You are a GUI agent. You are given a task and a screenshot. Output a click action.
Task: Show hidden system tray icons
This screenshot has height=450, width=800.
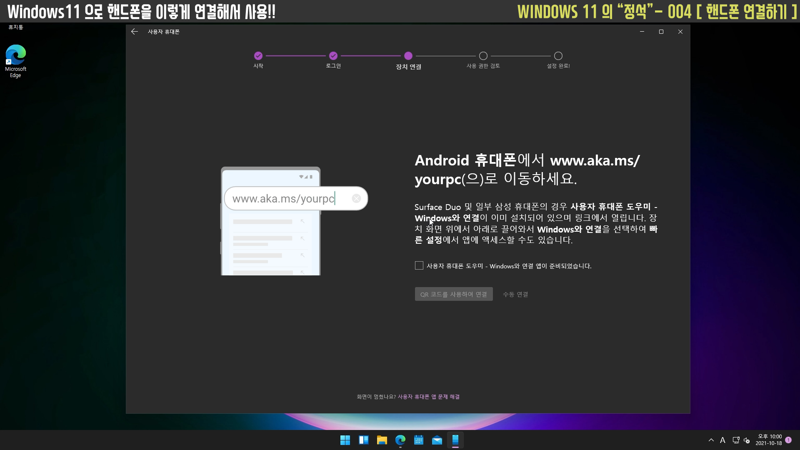(711, 440)
